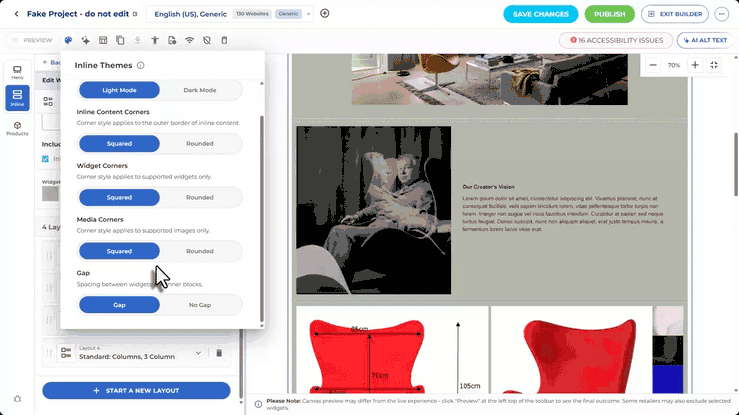This screenshot has width=739, height=415.
Task: Click the PUBLISH button
Action: tap(609, 14)
